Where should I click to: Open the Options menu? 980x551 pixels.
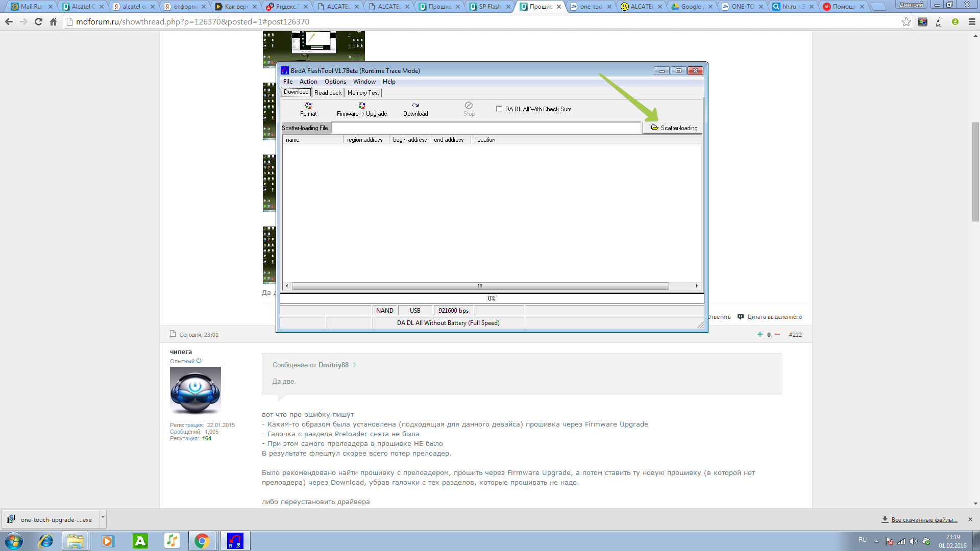tap(335, 82)
